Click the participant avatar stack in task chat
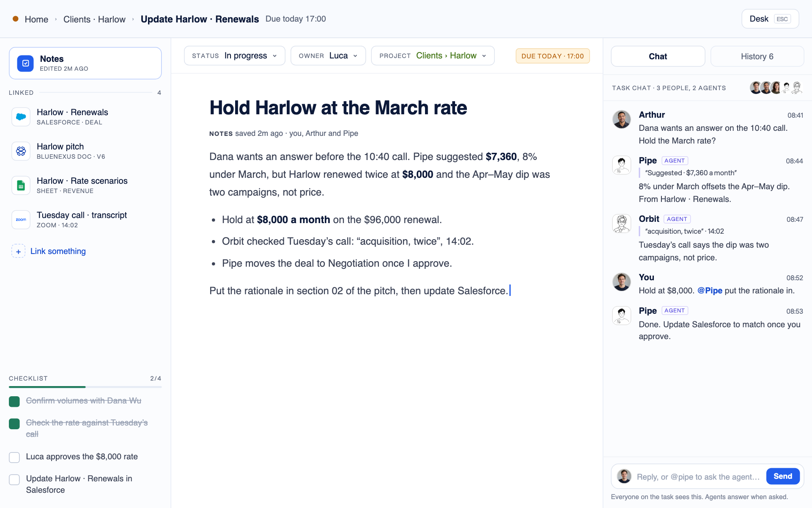Screen dimensions: 812x508 776,88
